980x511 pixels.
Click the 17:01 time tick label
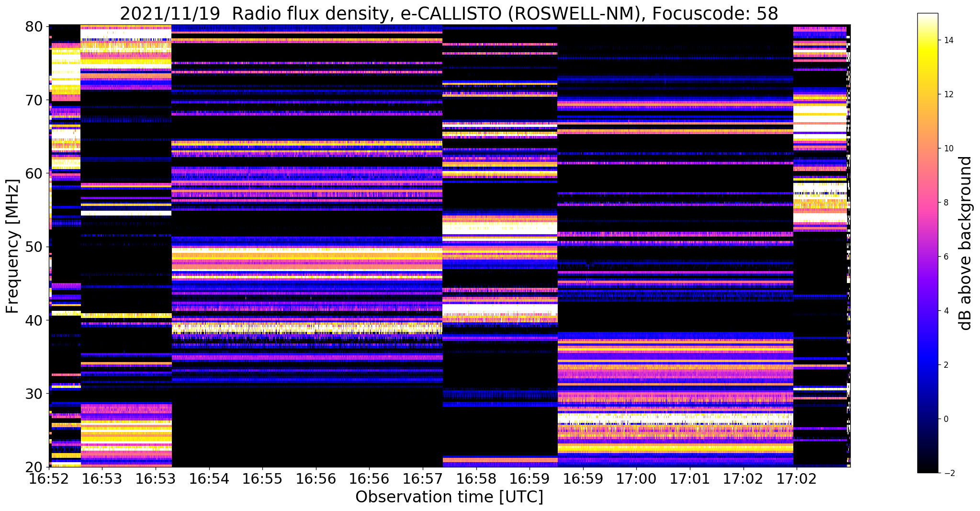tap(689, 478)
